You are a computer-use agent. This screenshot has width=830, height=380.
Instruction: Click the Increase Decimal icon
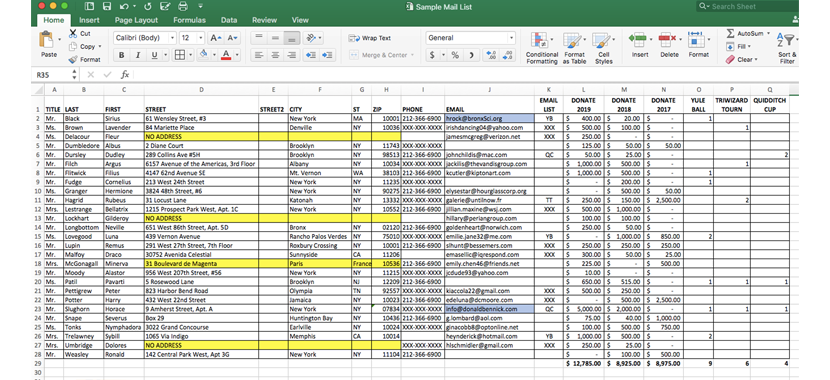[x=491, y=55]
